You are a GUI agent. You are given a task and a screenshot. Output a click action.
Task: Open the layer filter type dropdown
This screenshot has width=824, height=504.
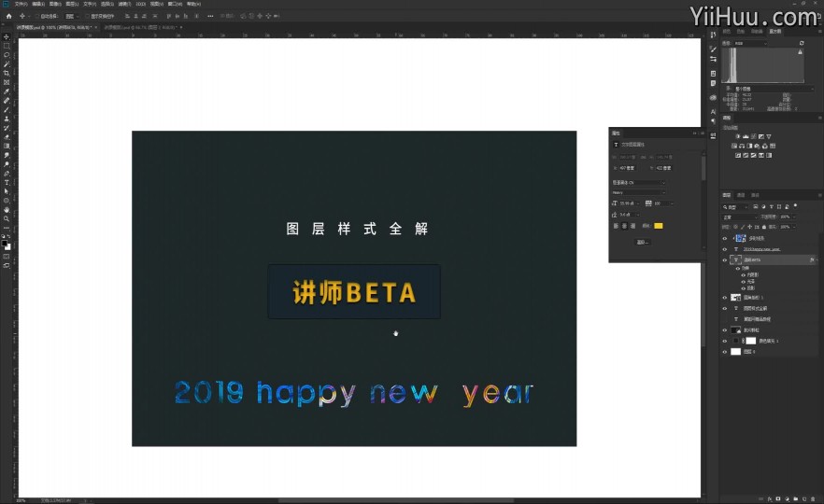pyautogui.click(x=736, y=207)
